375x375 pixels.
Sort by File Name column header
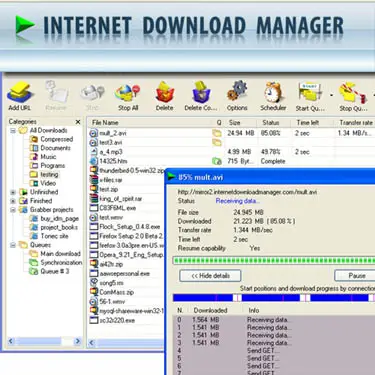pyautogui.click(x=150, y=122)
